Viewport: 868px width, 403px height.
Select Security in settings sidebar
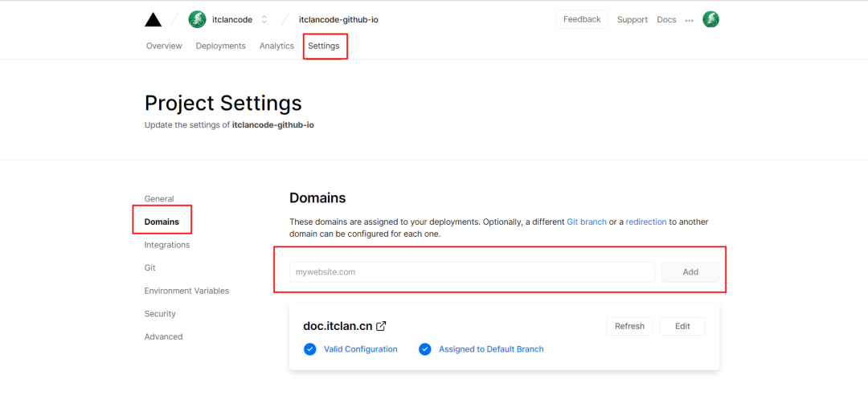(160, 313)
